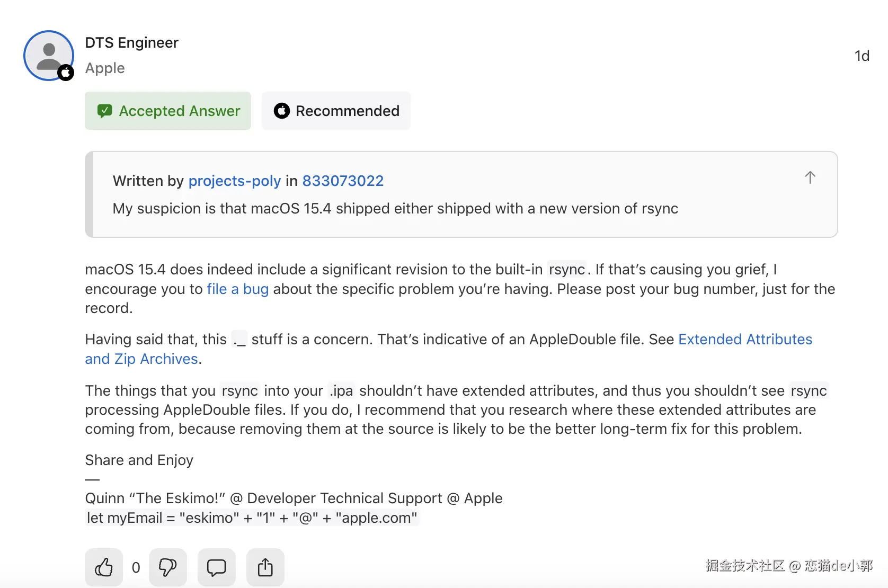The width and height of the screenshot is (888, 588).
Task: Jump to quoted post via up arrow
Action: [x=810, y=177]
